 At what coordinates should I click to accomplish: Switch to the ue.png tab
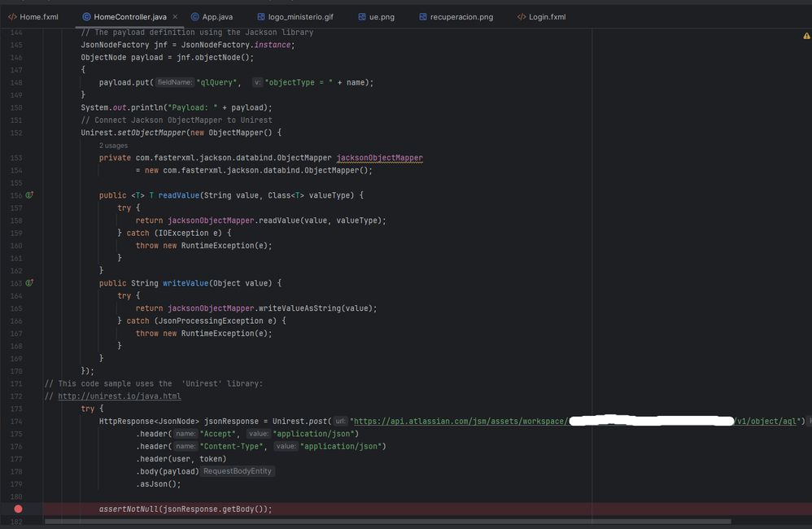coord(377,17)
